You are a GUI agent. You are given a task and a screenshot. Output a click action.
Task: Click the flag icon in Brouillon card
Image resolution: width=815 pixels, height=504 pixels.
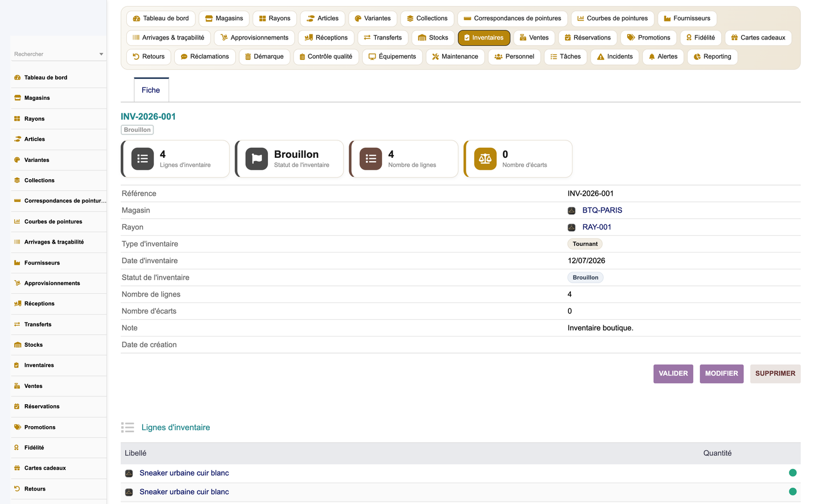tap(257, 159)
